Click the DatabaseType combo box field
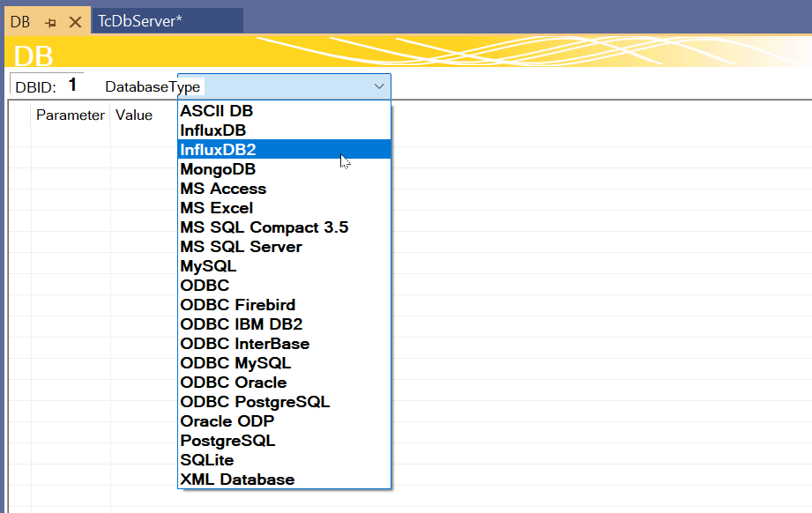 [284, 86]
